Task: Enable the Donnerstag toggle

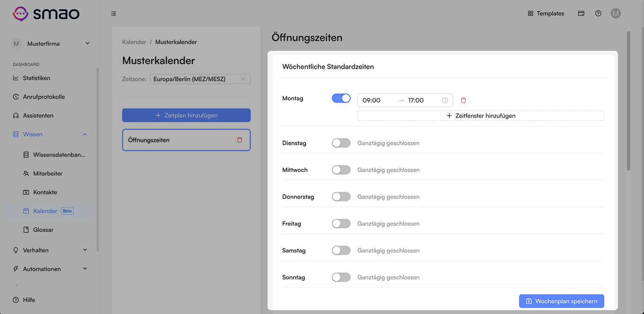Action: click(x=341, y=197)
